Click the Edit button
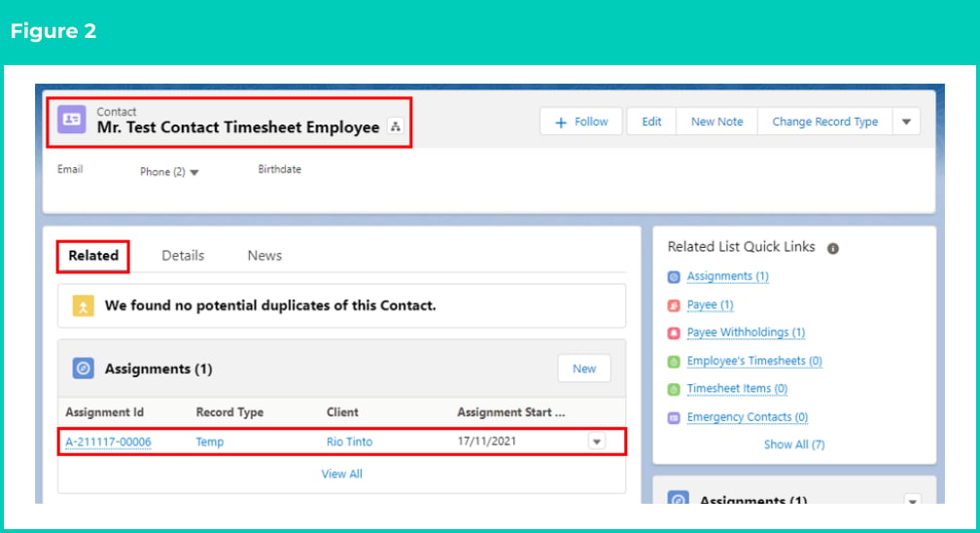The width and height of the screenshot is (980, 533). tap(651, 122)
